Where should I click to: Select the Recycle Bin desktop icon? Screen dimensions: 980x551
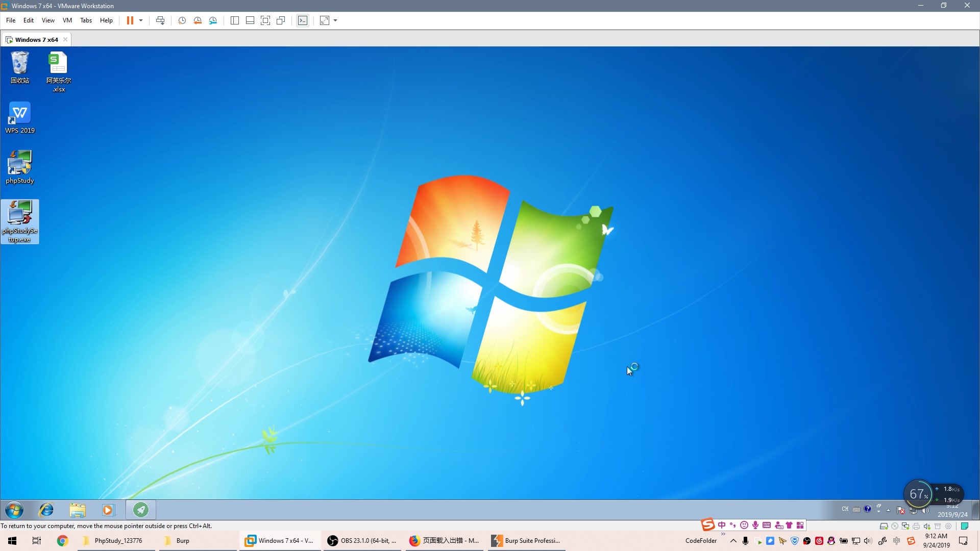20,68
